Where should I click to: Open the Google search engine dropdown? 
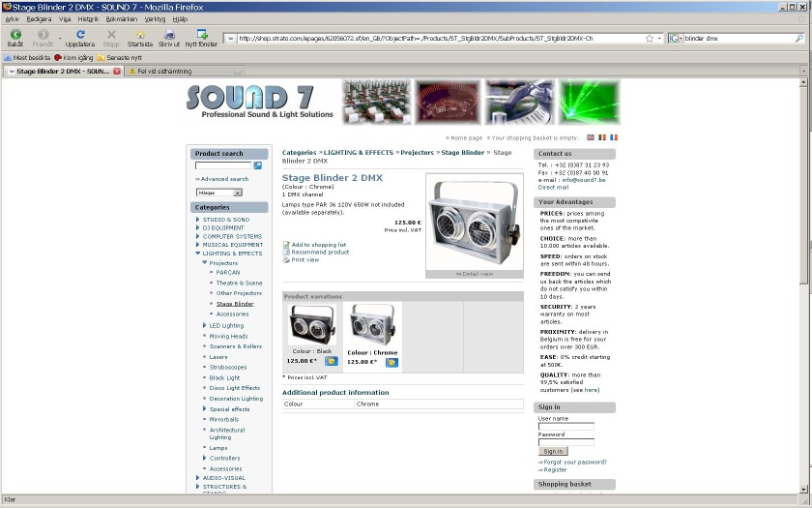[x=676, y=39]
